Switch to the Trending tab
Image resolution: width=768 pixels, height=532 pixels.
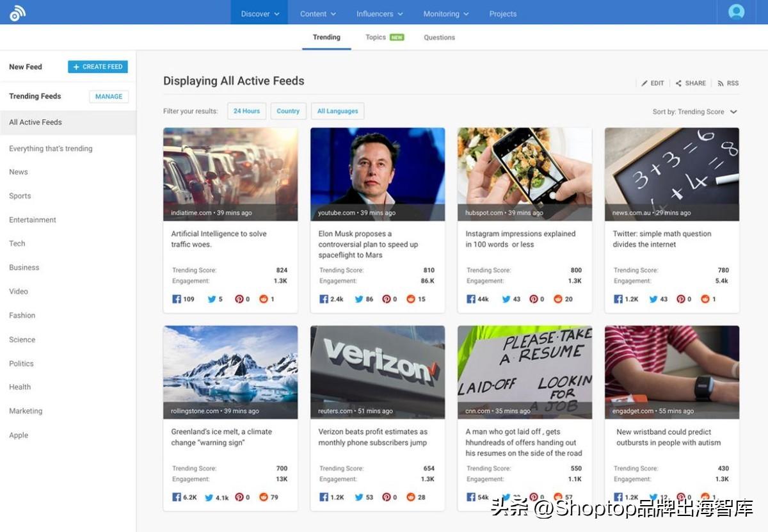tap(326, 37)
